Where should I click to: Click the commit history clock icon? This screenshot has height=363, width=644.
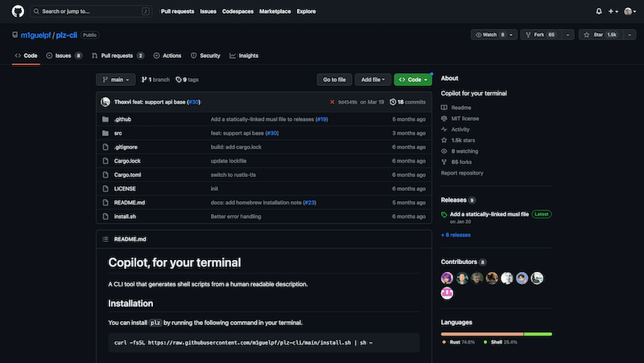pos(393,102)
